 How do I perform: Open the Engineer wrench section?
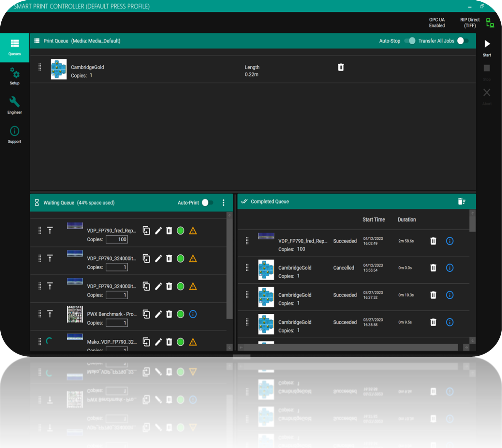click(14, 105)
